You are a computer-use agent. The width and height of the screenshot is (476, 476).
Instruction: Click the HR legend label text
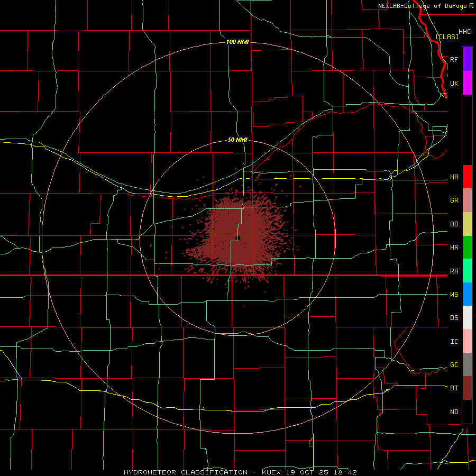tap(454, 248)
